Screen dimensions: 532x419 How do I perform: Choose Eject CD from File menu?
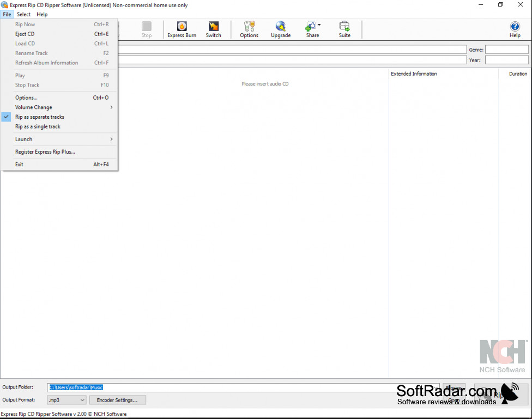(x=59, y=34)
